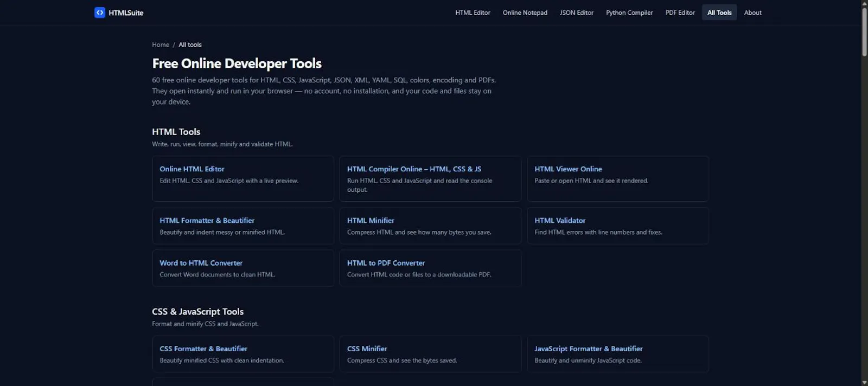Open the CSS Minifier card
Image resolution: width=868 pixels, height=386 pixels.
click(x=430, y=354)
